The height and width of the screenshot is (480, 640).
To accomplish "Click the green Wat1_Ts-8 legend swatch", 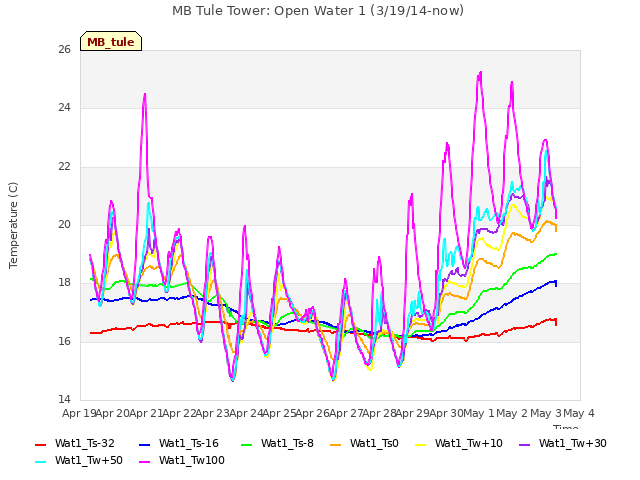I will pyautogui.click(x=247, y=444).
